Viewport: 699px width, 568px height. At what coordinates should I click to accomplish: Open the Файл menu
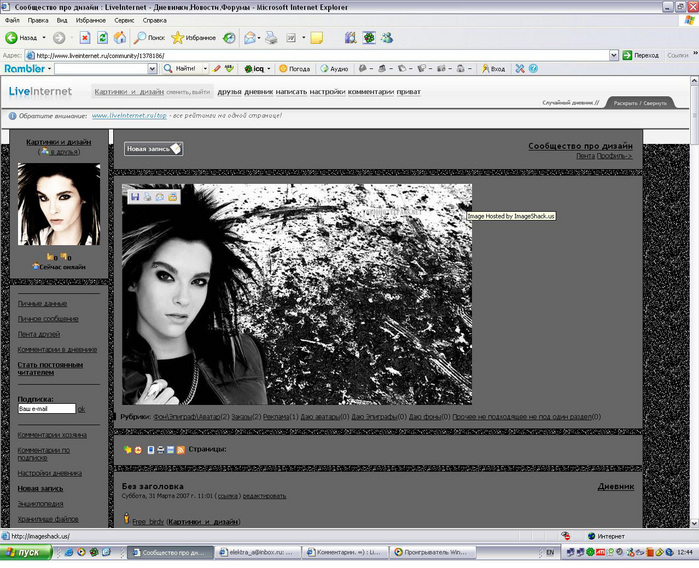[x=12, y=21]
